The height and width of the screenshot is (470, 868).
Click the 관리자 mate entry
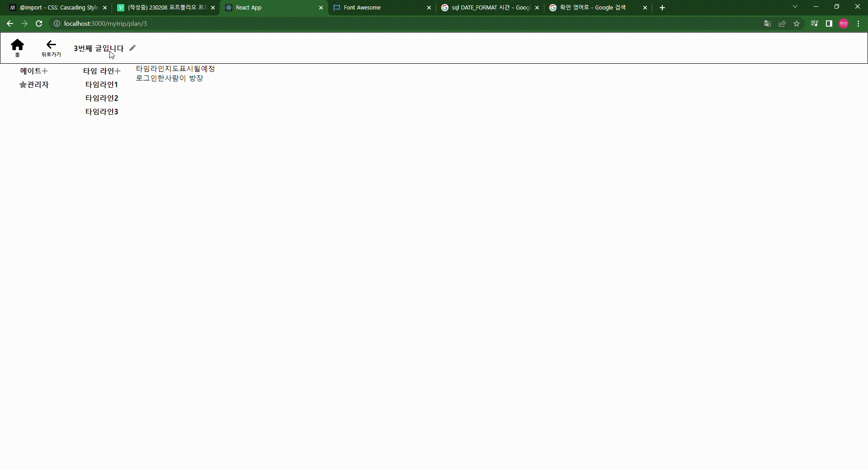[38, 85]
